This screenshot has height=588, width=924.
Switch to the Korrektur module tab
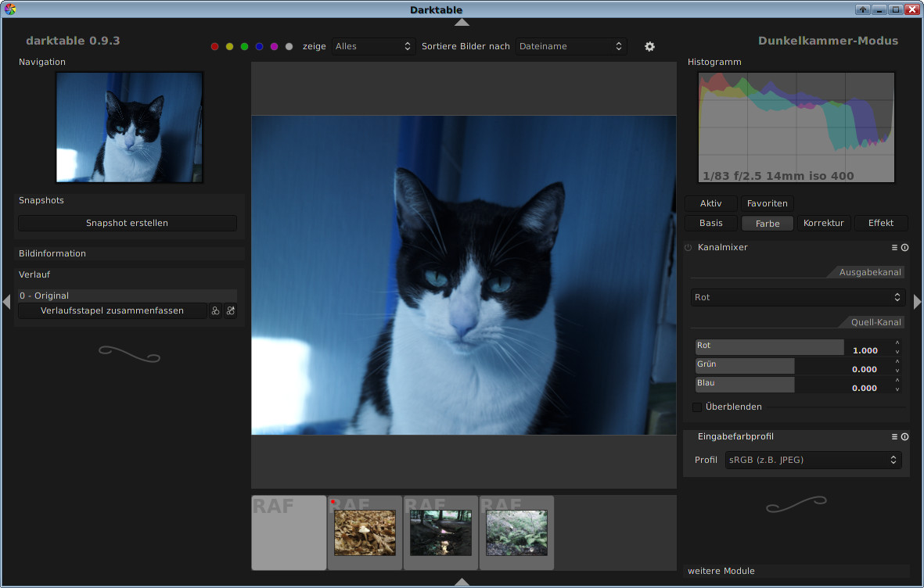[823, 224]
